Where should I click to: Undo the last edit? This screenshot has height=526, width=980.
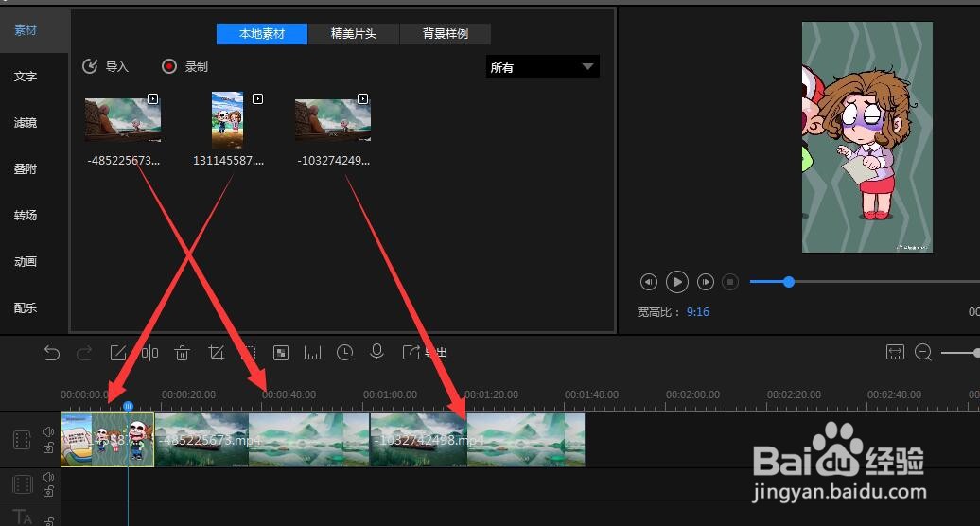click(x=52, y=353)
